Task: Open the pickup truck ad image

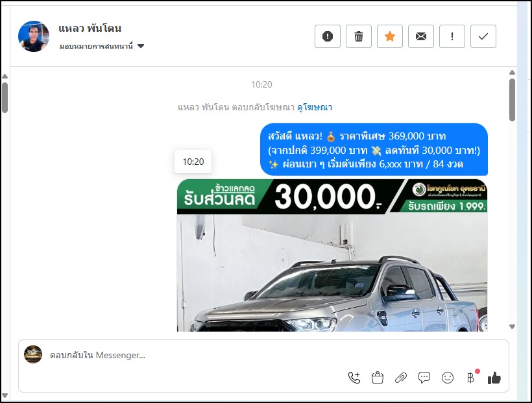Action: click(332, 255)
